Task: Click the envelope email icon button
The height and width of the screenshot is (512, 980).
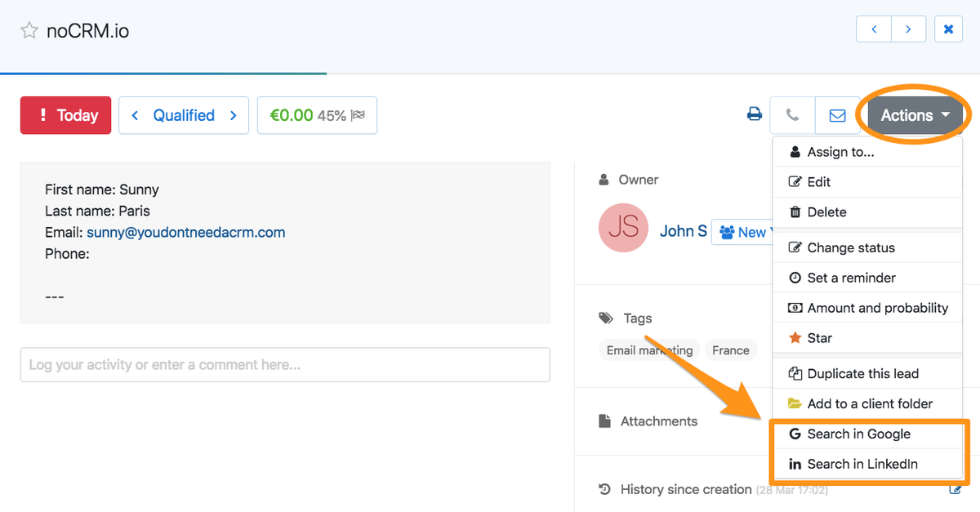Action: click(837, 115)
